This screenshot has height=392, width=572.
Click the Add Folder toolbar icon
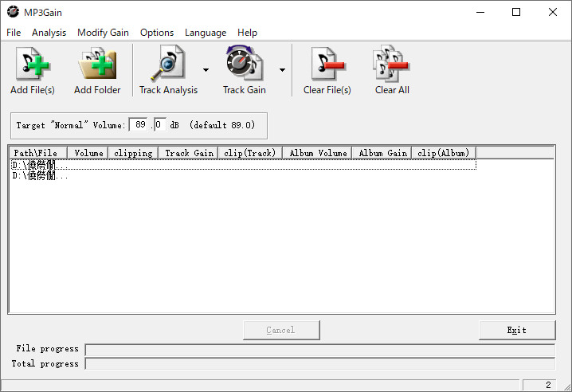tap(97, 70)
